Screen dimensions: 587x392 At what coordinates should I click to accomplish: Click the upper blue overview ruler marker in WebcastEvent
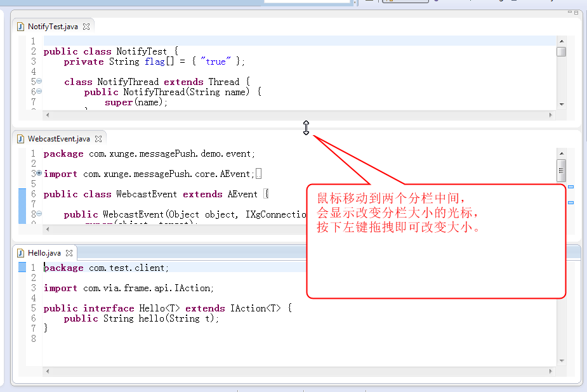point(571,186)
